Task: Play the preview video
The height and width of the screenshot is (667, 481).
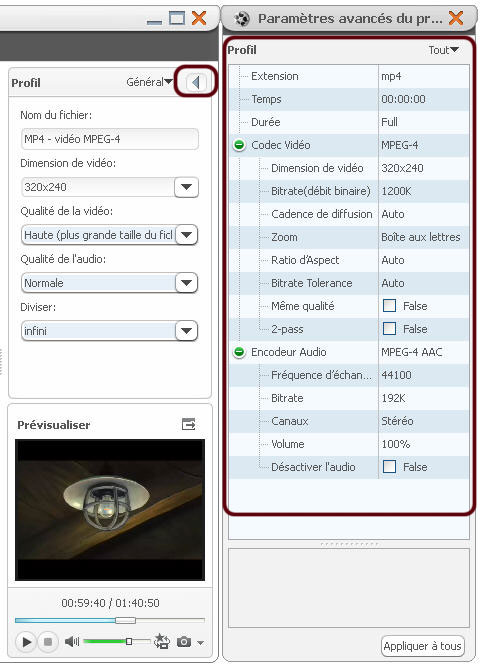Action: [26, 641]
